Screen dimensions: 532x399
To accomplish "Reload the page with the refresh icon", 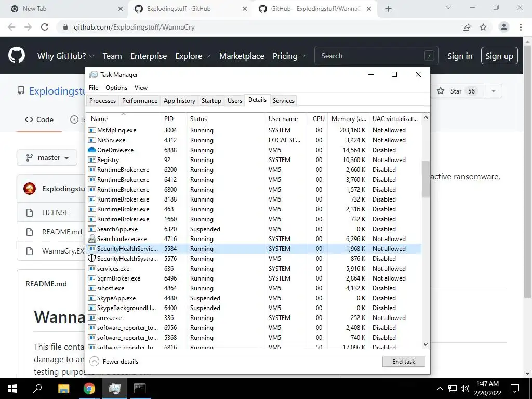I will point(45,27).
